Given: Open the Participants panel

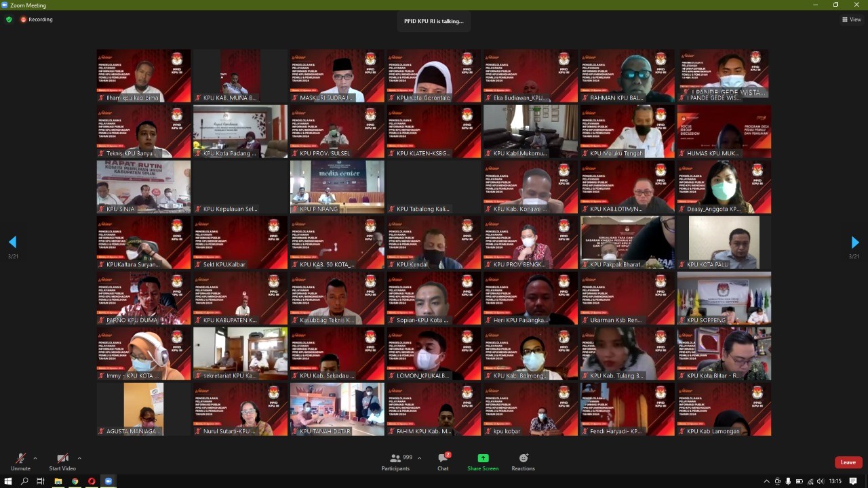Looking at the screenshot, I should pyautogui.click(x=395, y=461).
